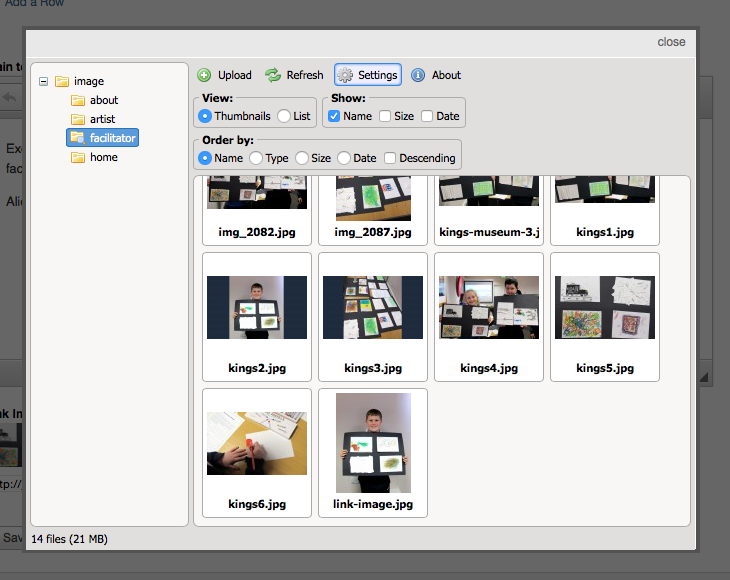Select the facilitator folder label
The height and width of the screenshot is (580, 730).
(x=113, y=138)
